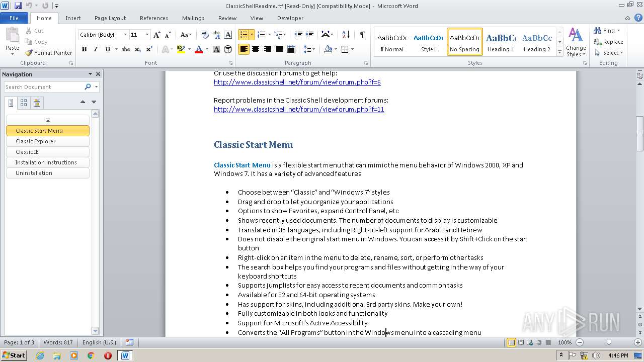Viewport: 644px width, 362px height.
Task: Click the Search Document field
Action: click(x=44, y=87)
